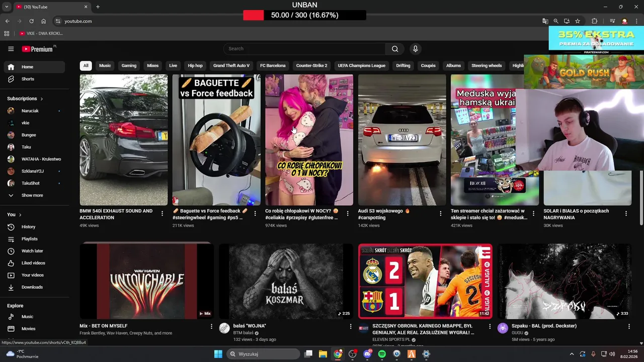The image size is (644, 362).
Task: Bookmark this page with star icon
Action: [x=578, y=21]
